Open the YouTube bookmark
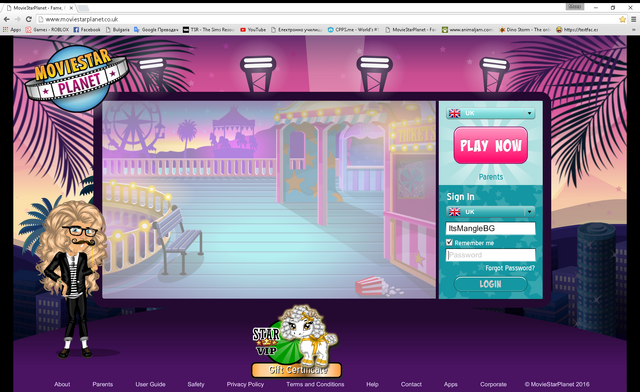This screenshot has width=640, height=392. coord(253,29)
